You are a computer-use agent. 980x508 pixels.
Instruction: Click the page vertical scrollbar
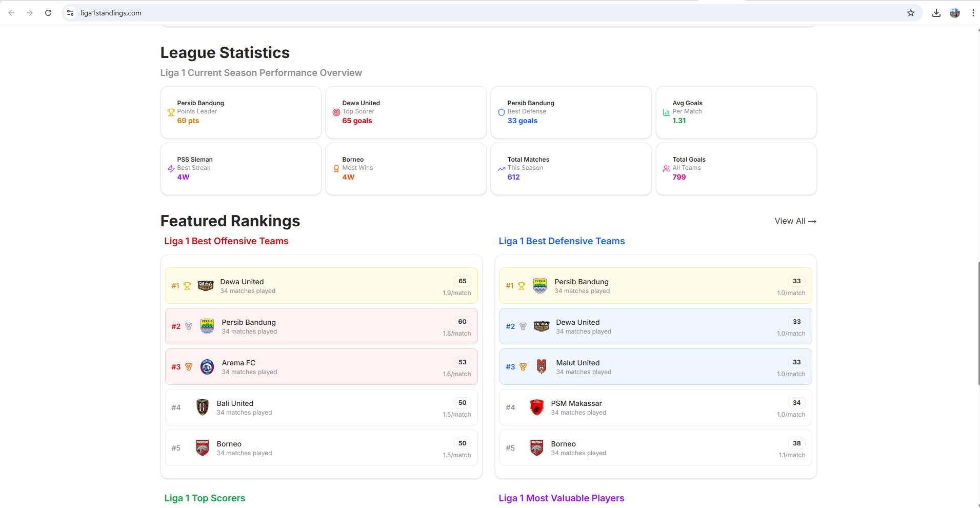(x=978, y=323)
